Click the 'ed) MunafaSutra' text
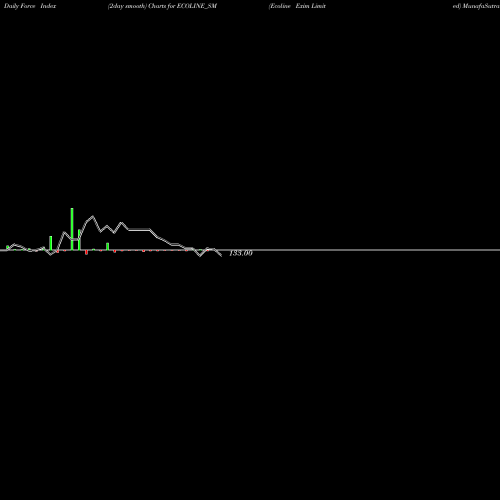This screenshot has width=500, height=500. [x=476, y=6]
